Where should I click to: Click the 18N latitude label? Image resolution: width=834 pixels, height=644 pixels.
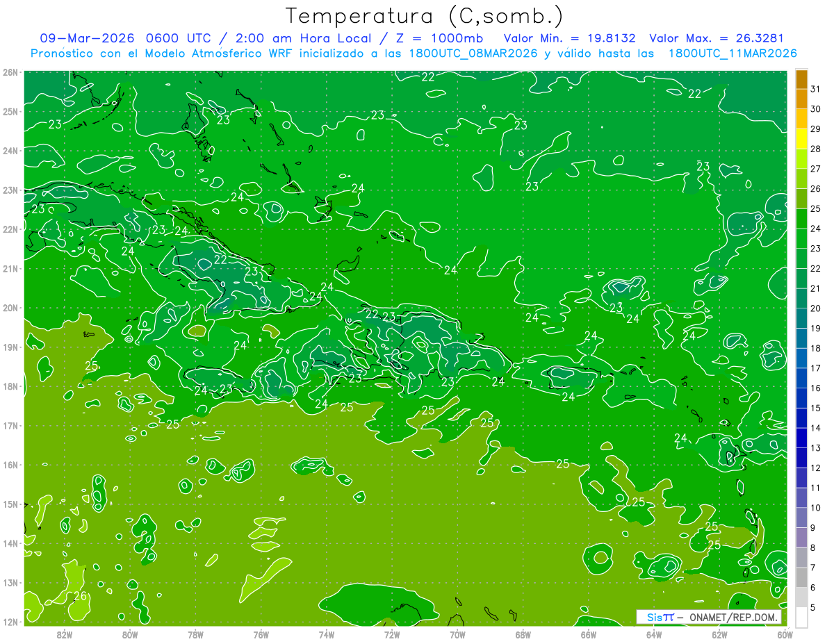(x=10, y=386)
